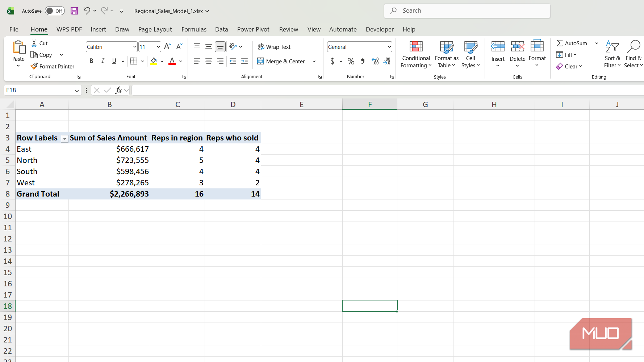The height and width of the screenshot is (362, 644).
Task: Toggle Underline formatting
Action: [114, 61]
